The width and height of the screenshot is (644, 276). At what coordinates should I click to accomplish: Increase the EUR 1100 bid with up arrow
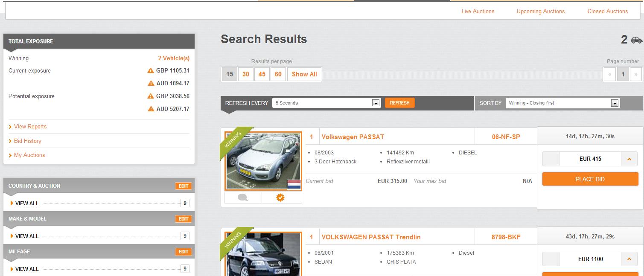pyautogui.click(x=629, y=259)
